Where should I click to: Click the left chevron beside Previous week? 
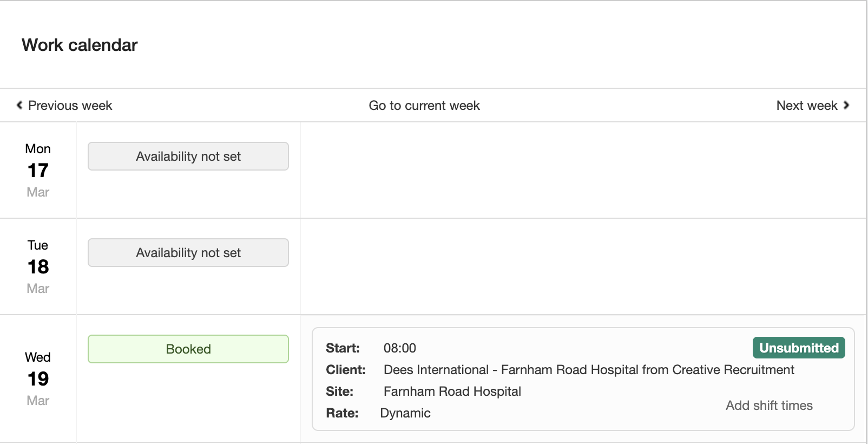(19, 105)
